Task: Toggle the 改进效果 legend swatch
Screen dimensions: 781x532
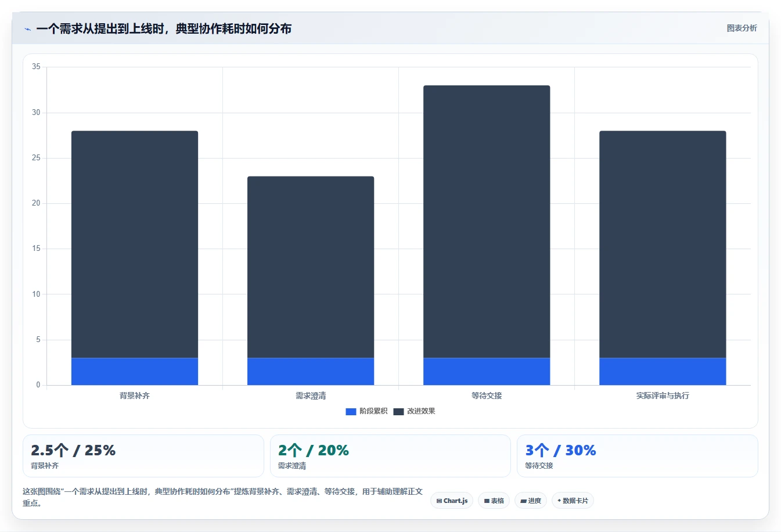Action: (x=398, y=411)
